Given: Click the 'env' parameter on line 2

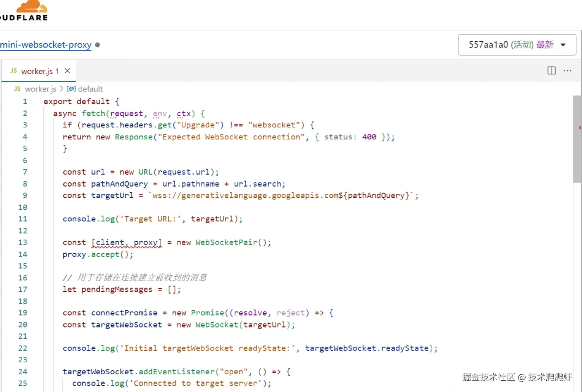Looking at the screenshot, I should [x=160, y=113].
